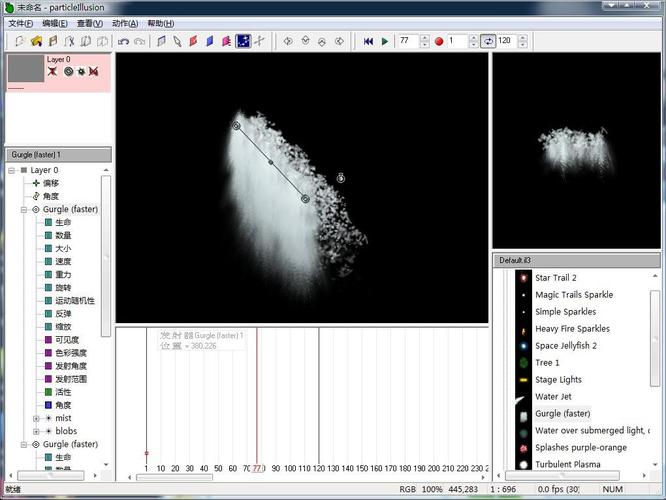Expand the blobs particle node
Screen dimensions: 666x500
36,431
